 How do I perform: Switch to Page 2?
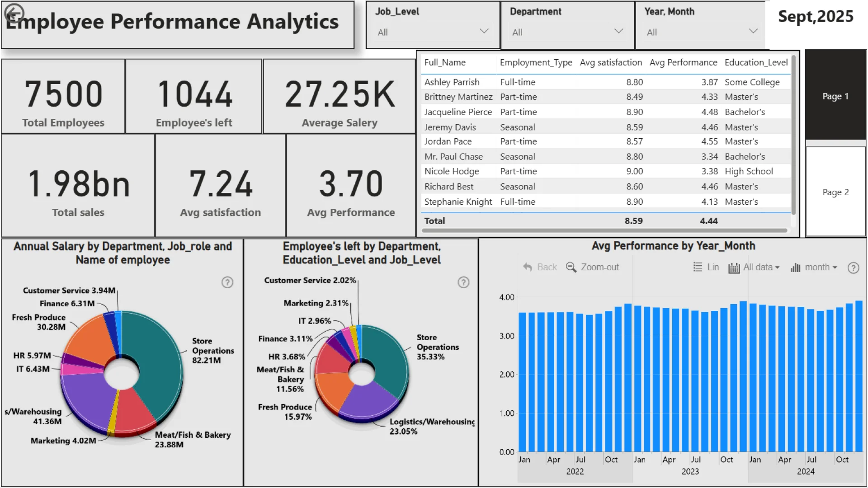pos(835,192)
